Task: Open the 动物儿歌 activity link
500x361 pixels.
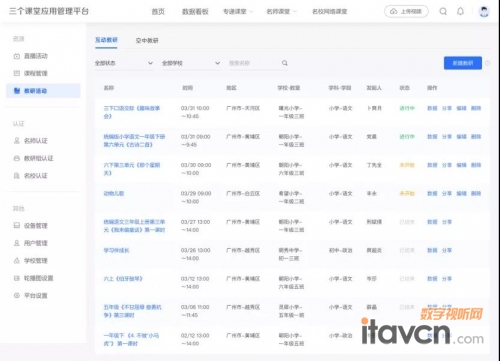Action: [114, 193]
